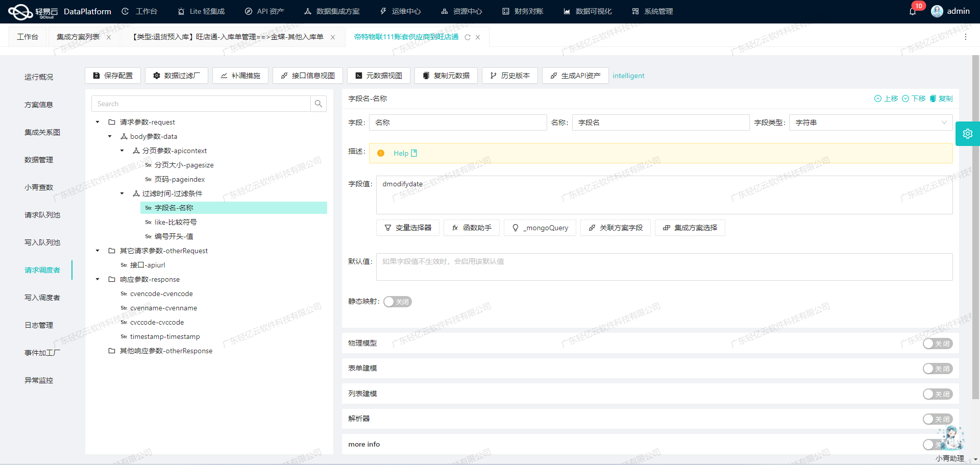
Task: Click the intelligent link
Action: pos(628,76)
